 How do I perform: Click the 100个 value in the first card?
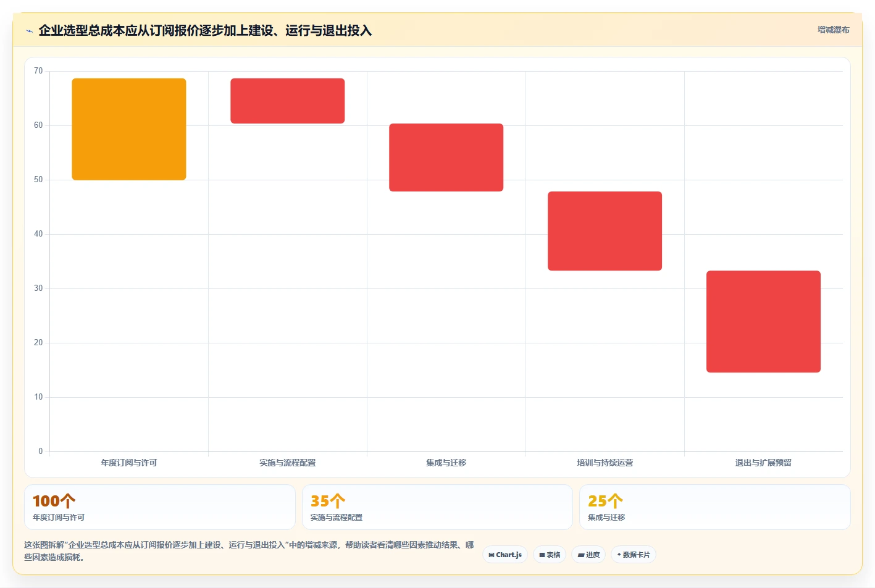[x=54, y=501]
